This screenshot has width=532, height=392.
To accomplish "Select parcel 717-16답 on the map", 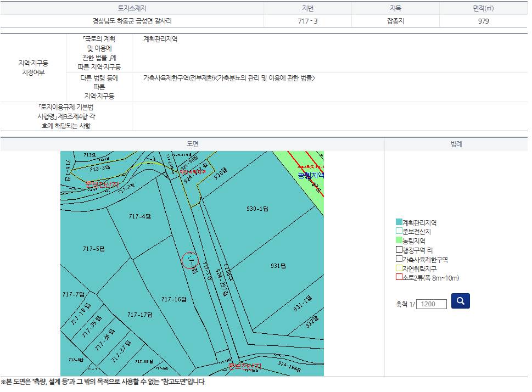I will click(x=173, y=299).
